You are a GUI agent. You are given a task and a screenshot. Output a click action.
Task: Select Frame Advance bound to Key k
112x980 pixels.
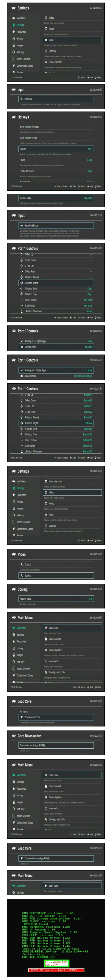point(56,171)
